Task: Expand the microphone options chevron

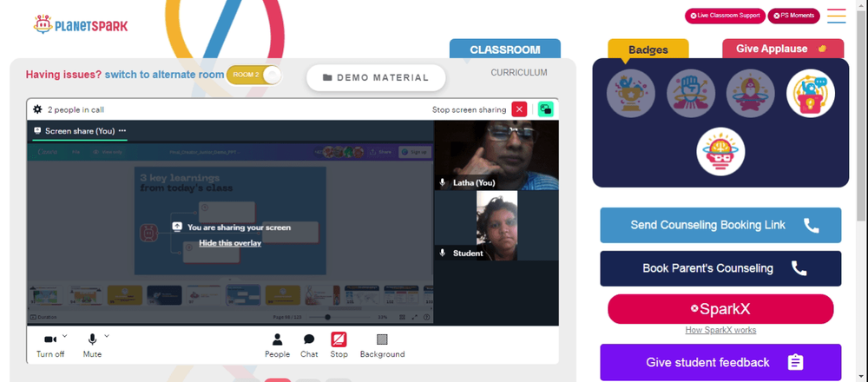Action: pos(106,335)
